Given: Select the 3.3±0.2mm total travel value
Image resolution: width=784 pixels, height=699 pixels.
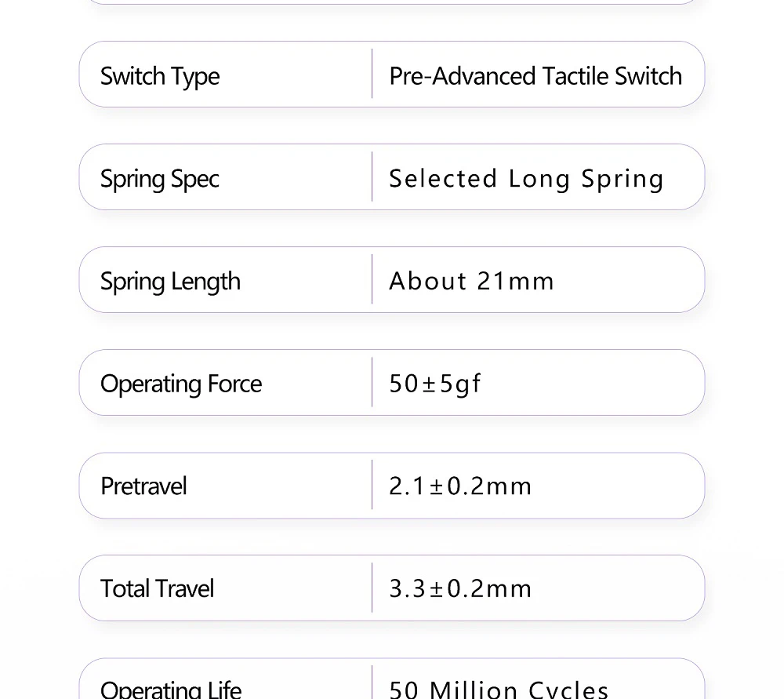Looking at the screenshot, I should 460,588.
